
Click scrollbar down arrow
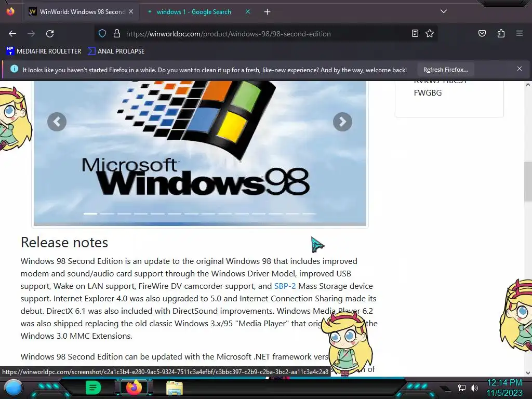point(528,373)
